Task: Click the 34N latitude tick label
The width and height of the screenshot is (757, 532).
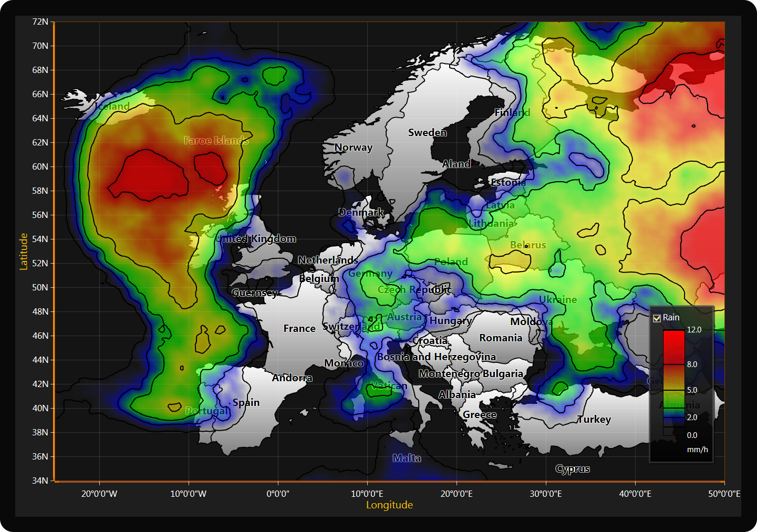Action: click(40, 481)
